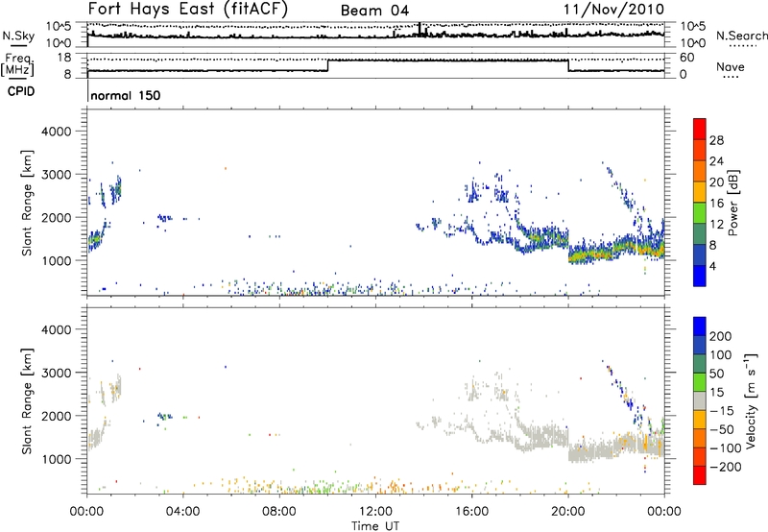
Task: Click the '1000' tick on velocity panel
Action: click(56, 459)
